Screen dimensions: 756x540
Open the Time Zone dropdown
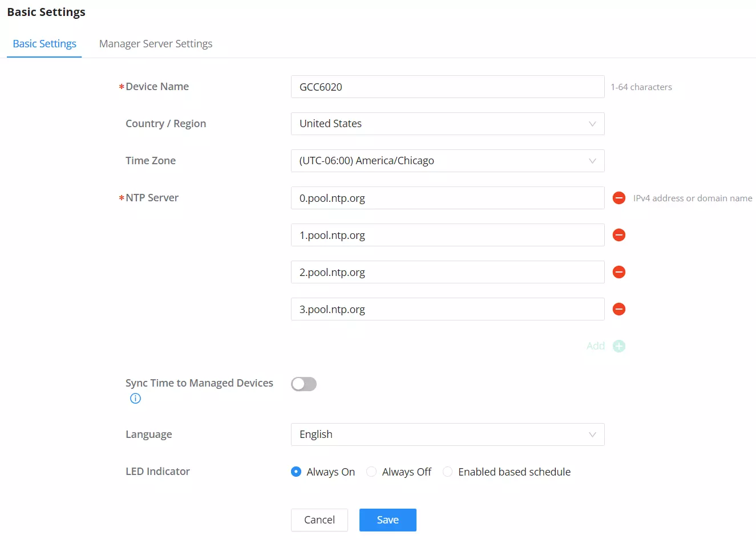(x=447, y=161)
